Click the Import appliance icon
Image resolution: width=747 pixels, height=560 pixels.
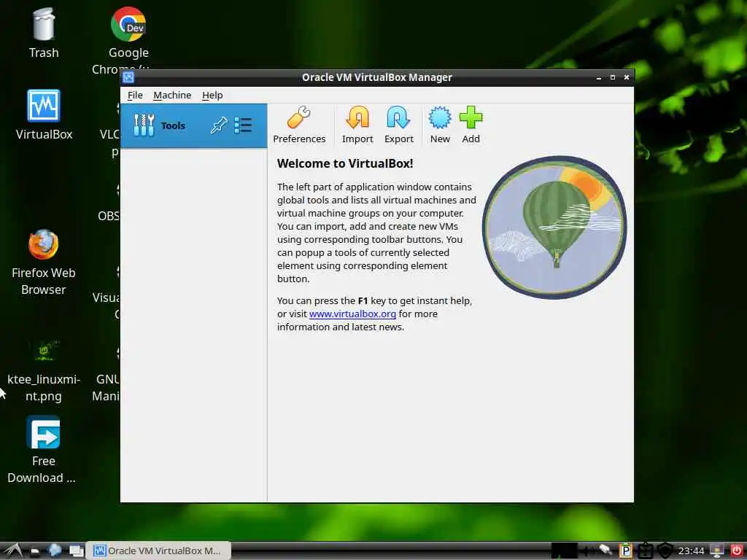click(x=357, y=125)
